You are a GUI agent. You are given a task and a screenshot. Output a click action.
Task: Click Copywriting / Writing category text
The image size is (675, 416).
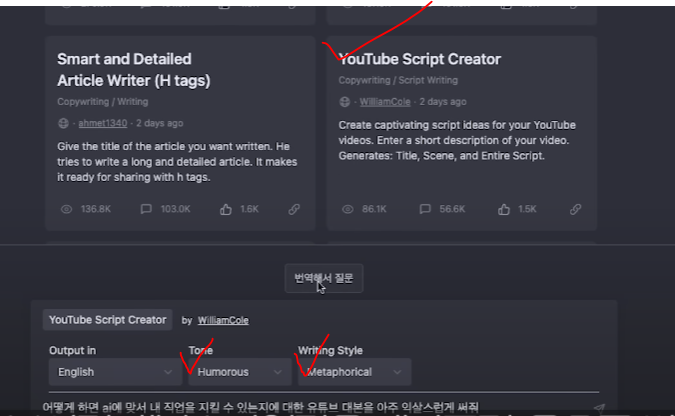(x=102, y=102)
